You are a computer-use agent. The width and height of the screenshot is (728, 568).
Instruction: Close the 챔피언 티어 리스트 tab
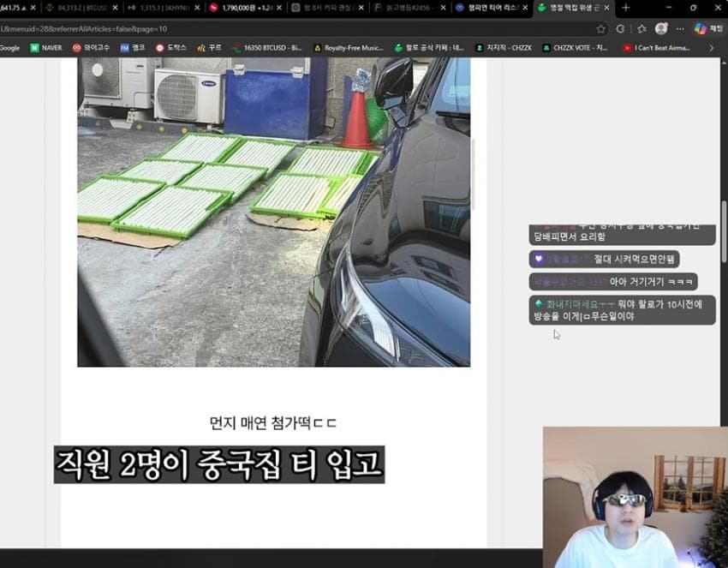525,8
